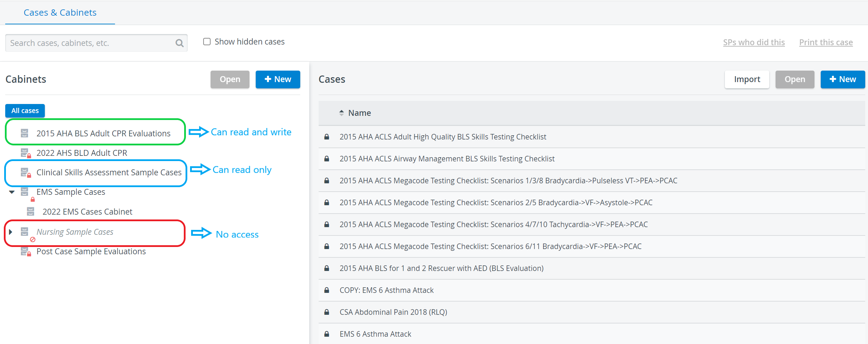868x344 pixels.
Task: Click the Post Case Sample Evaluations cabinet icon
Action: click(x=26, y=251)
